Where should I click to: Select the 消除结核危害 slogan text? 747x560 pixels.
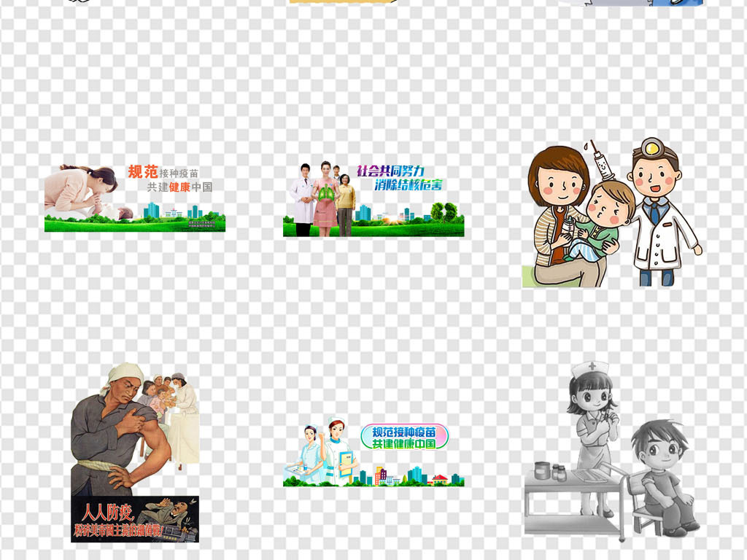[409, 185]
